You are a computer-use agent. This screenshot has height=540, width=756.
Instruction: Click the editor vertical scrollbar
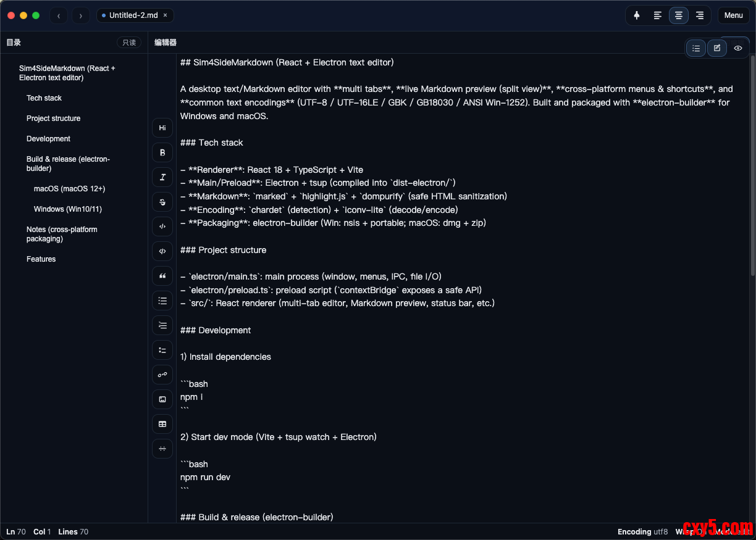[752, 167]
